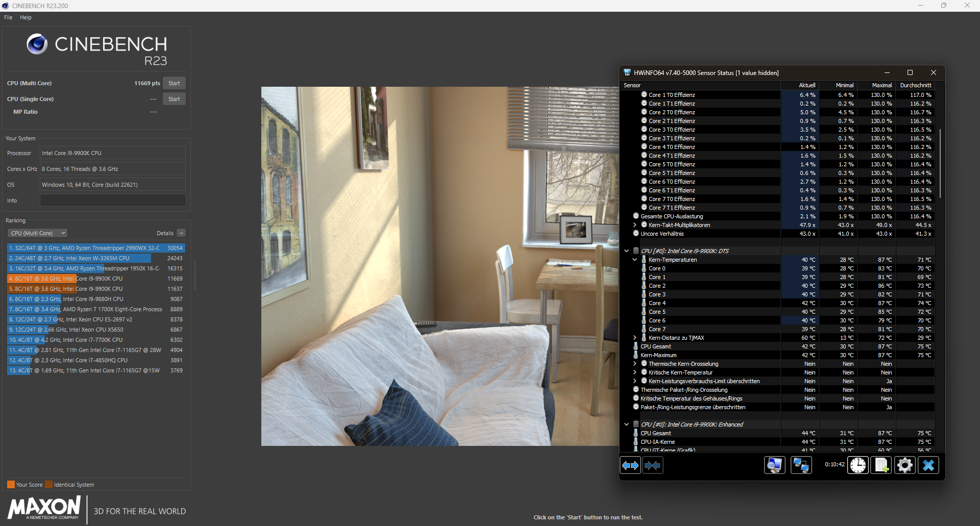Screen dimensions: 980x526
Task: Click Paket-/Ring-Leistungsgrenze überschritten sensor icon
Action: point(636,407)
